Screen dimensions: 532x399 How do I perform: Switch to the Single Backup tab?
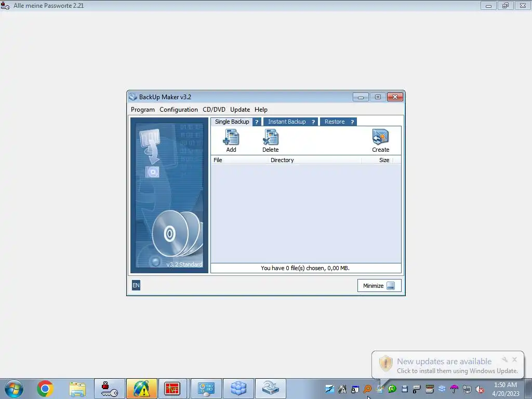232,122
